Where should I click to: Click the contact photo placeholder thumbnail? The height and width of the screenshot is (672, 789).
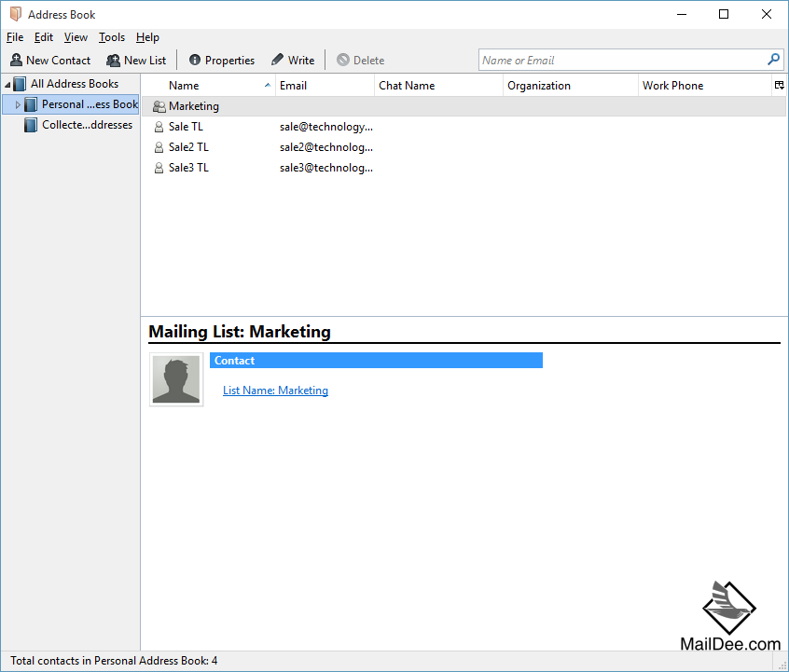click(x=175, y=378)
